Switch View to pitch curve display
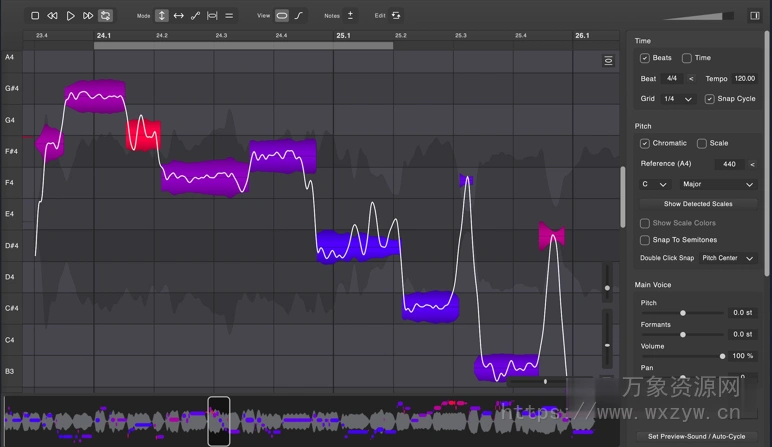 [x=299, y=16]
